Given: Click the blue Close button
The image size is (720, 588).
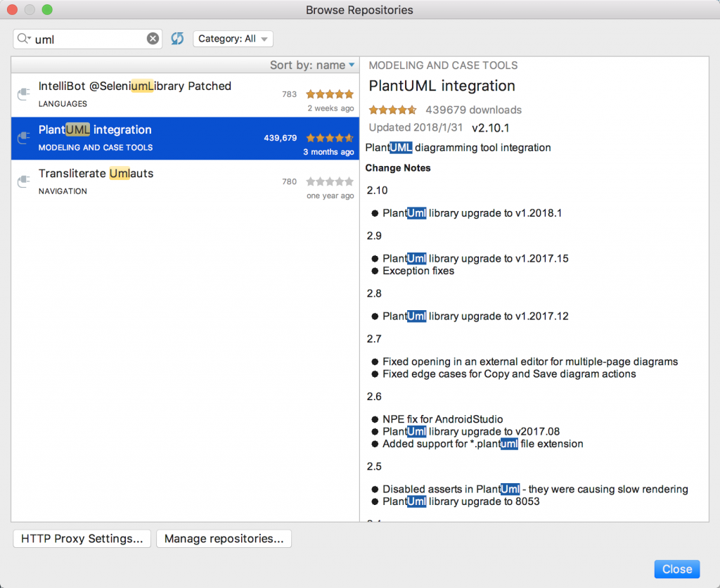Looking at the screenshot, I should click(677, 569).
